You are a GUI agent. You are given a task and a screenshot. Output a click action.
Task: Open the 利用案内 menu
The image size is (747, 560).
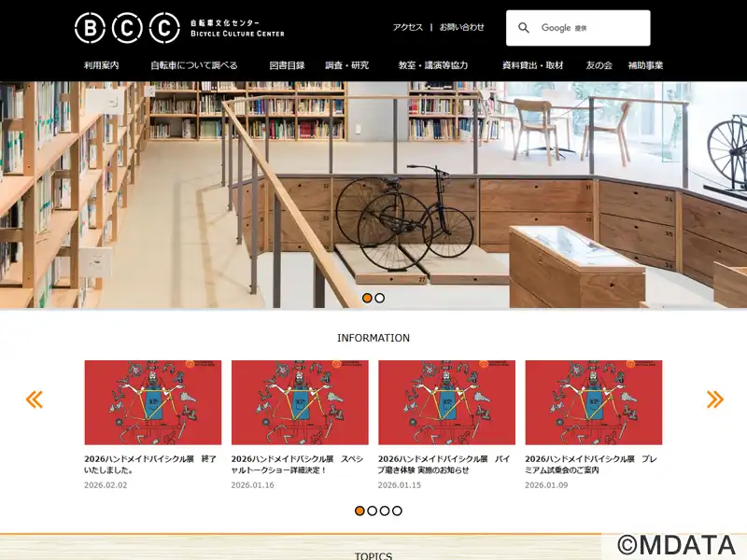point(102,65)
